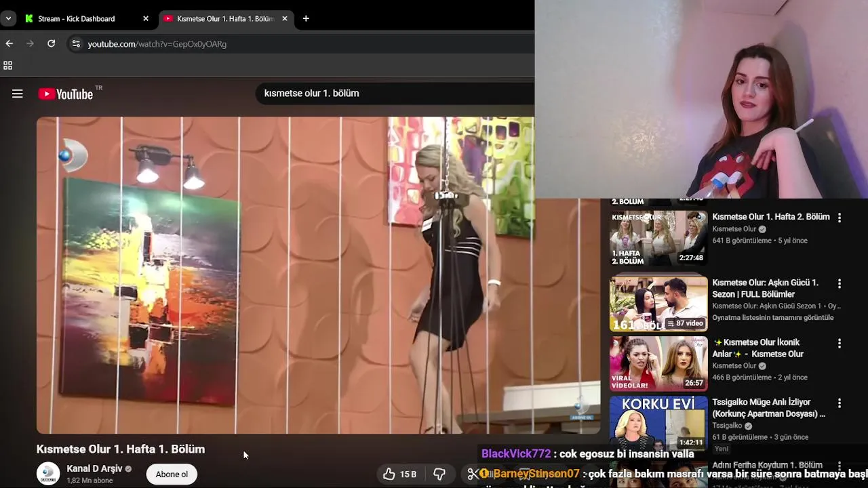Image resolution: width=868 pixels, height=488 pixels.
Task: Open a new browser tab
Action: pos(306,18)
